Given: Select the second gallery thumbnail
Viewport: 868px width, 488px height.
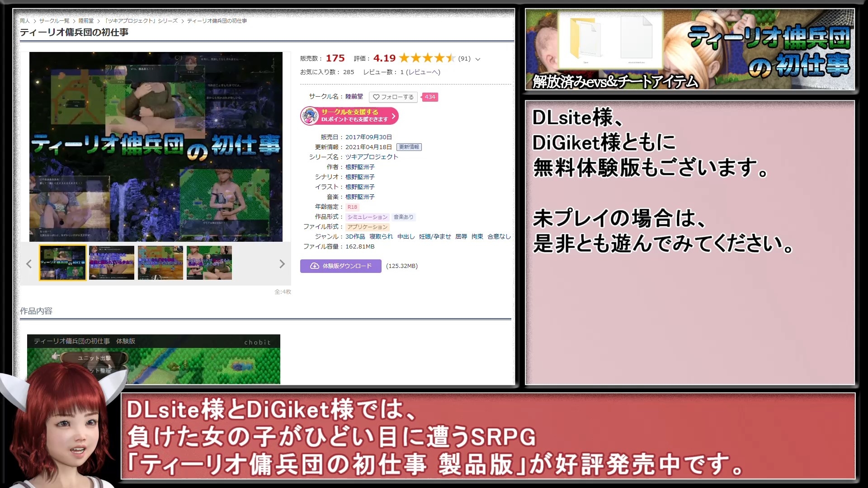Looking at the screenshot, I should coord(111,263).
